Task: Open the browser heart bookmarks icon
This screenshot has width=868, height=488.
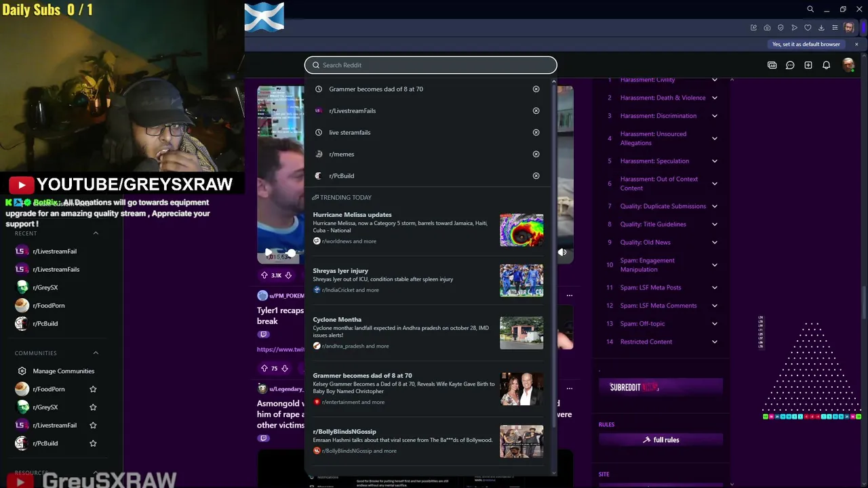Action: (x=808, y=28)
